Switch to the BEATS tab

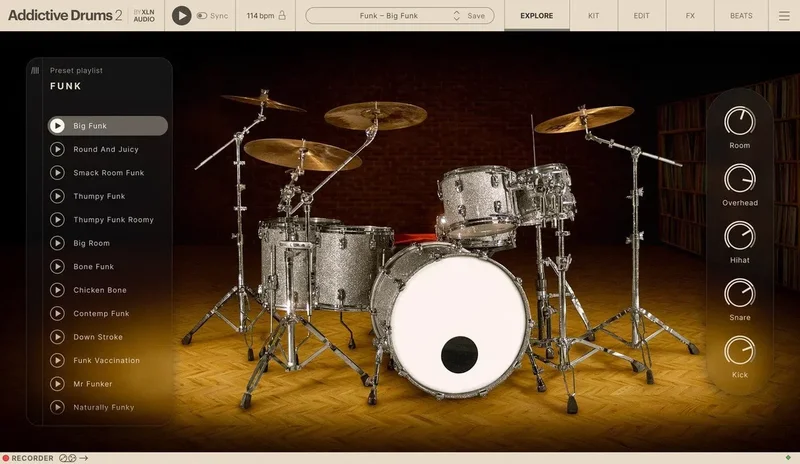741,16
